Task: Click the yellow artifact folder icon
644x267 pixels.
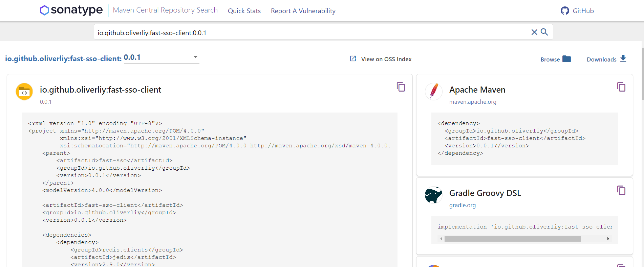Action: coord(24,92)
